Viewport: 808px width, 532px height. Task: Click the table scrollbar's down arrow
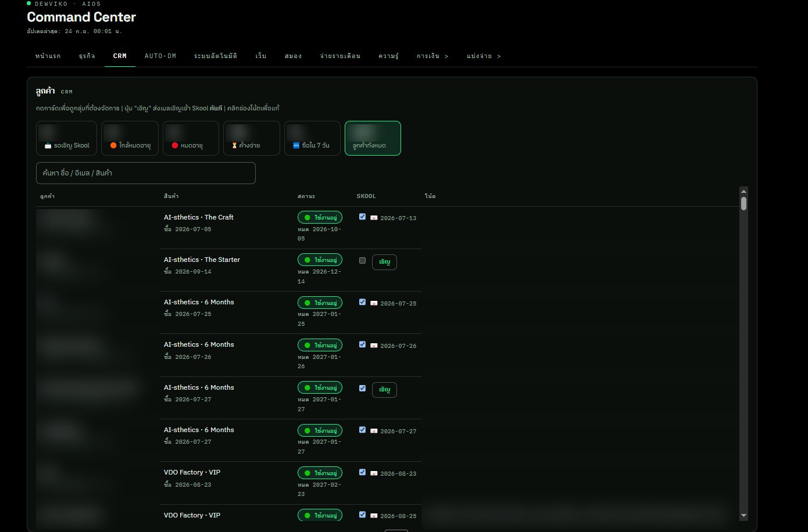pos(743,515)
